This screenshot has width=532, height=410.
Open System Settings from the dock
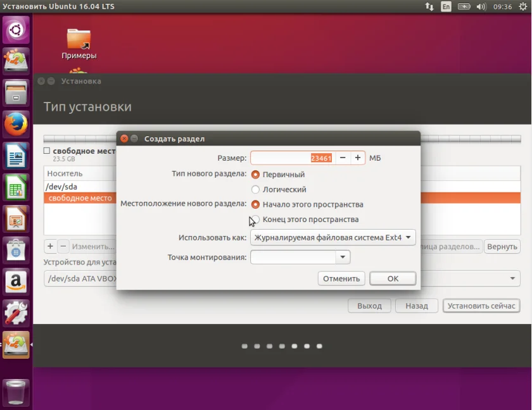[x=16, y=313]
